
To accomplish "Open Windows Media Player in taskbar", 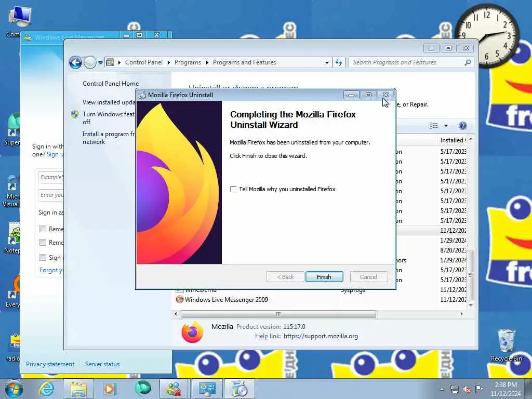I will [x=110, y=389].
